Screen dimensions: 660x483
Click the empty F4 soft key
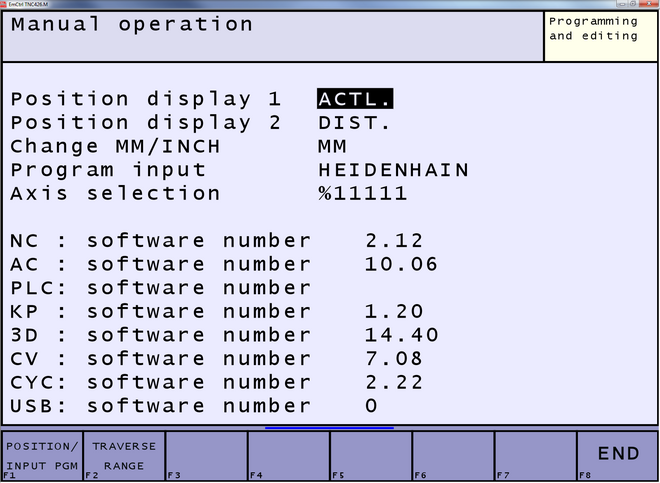click(x=288, y=456)
